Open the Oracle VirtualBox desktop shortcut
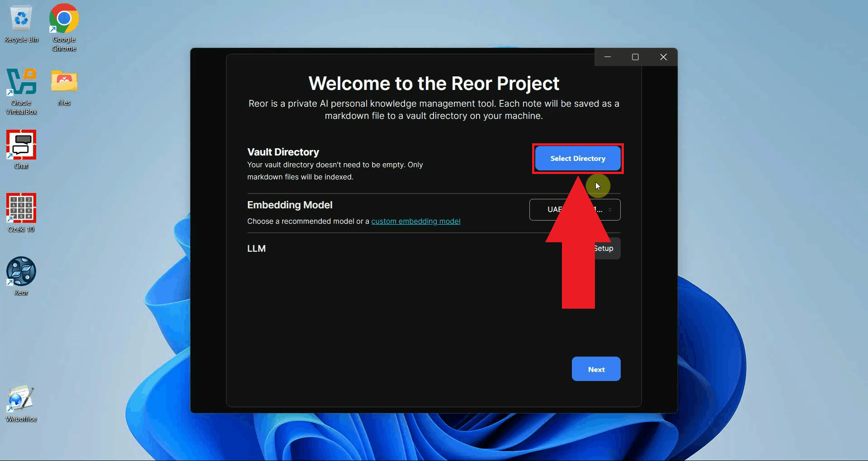The height and width of the screenshot is (461, 868). click(x=21, y=91)
